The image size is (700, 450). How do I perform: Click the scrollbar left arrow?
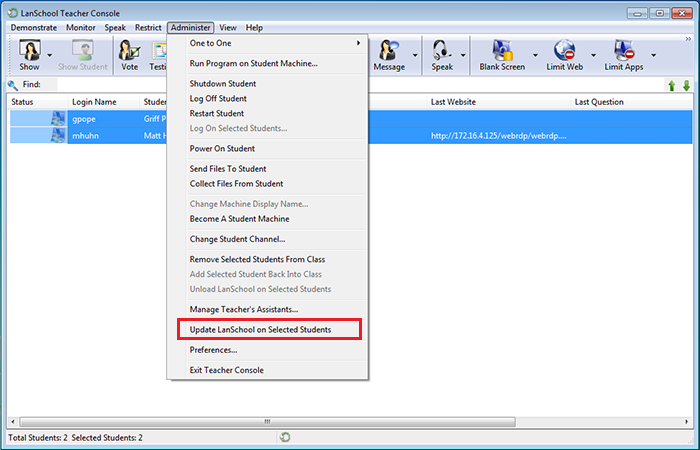point(13,421)
